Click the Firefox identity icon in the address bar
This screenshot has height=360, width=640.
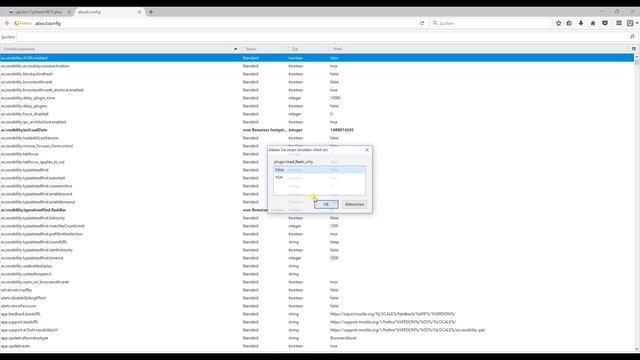click(x=23, y=23)
